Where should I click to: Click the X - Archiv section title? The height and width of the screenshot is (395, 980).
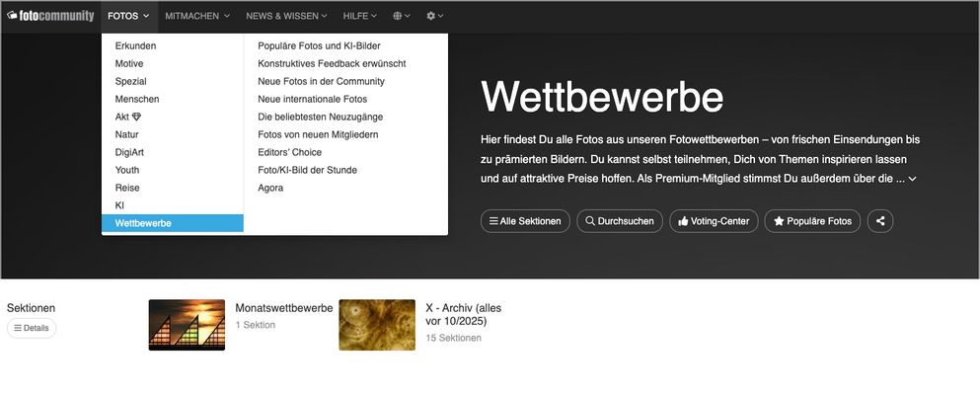pos(463,314)
